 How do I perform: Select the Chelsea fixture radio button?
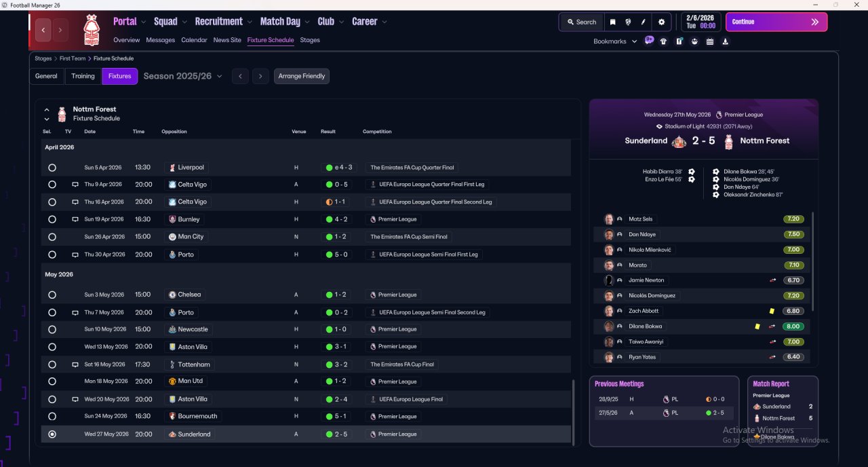pos(52,295)
